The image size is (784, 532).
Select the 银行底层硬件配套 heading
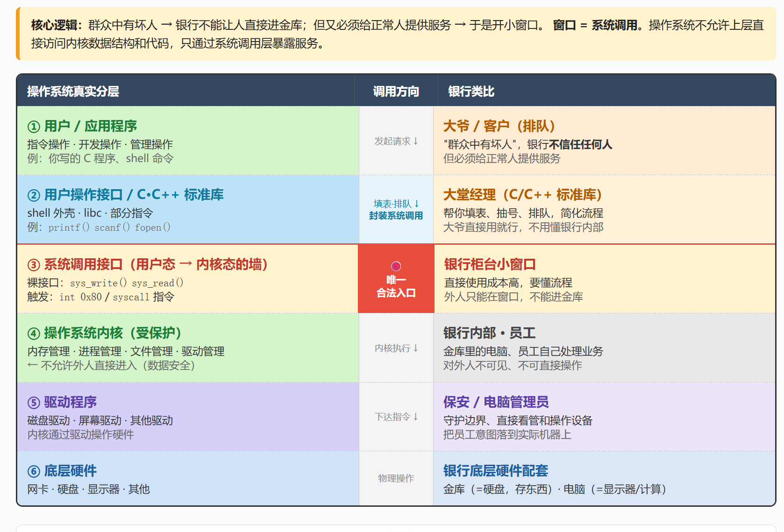496,471
